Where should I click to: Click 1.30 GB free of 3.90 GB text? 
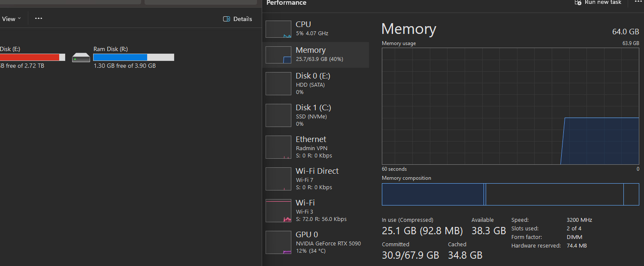[x=124, y=66]
